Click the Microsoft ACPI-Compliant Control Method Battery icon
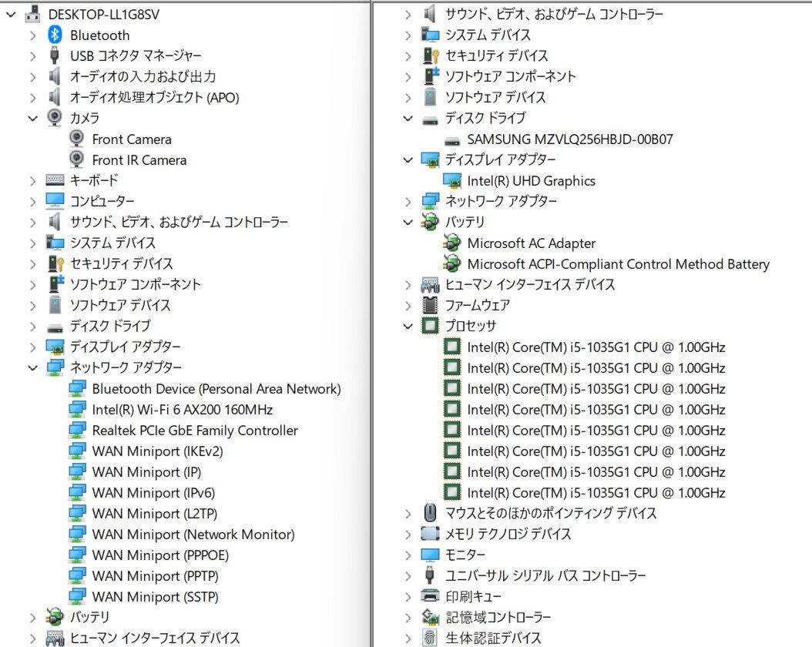812x647 pixels. click(x=451, y=263)
